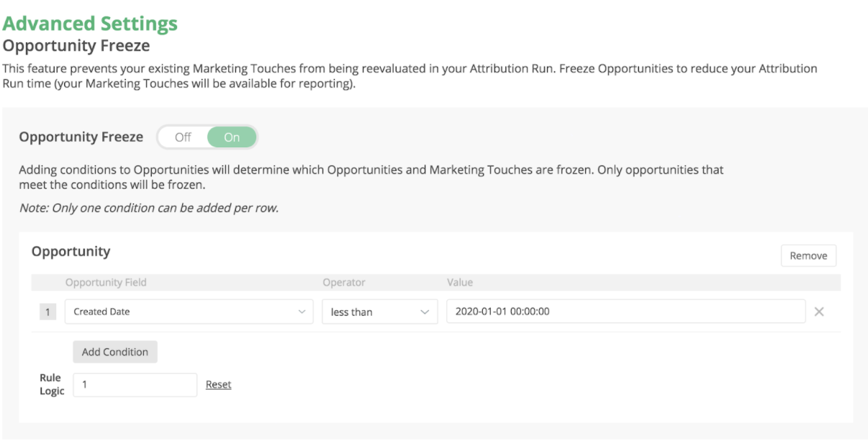Click the Opportunity Freeze subtitle under heading
The height and width of the screenshot is (440, 868).
click(76, 46)
